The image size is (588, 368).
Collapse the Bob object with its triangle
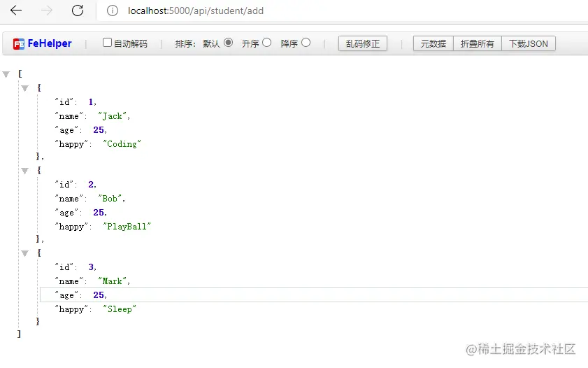coord(24,171)
